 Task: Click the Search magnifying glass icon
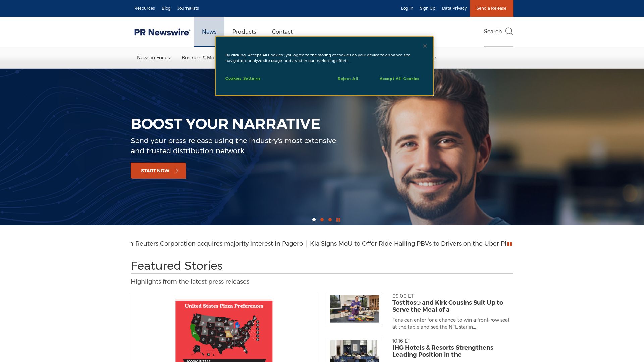coord(509,31)
